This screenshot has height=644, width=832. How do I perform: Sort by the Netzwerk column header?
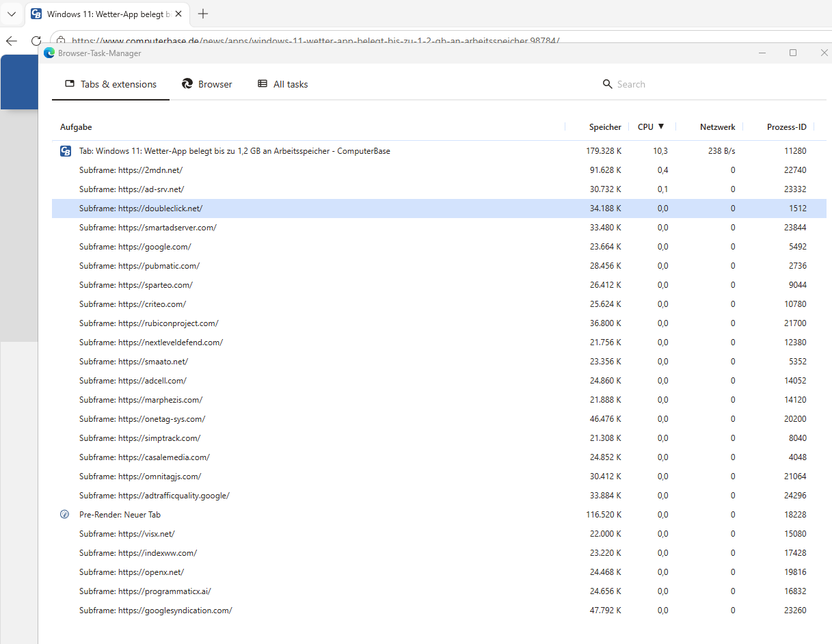717,127
